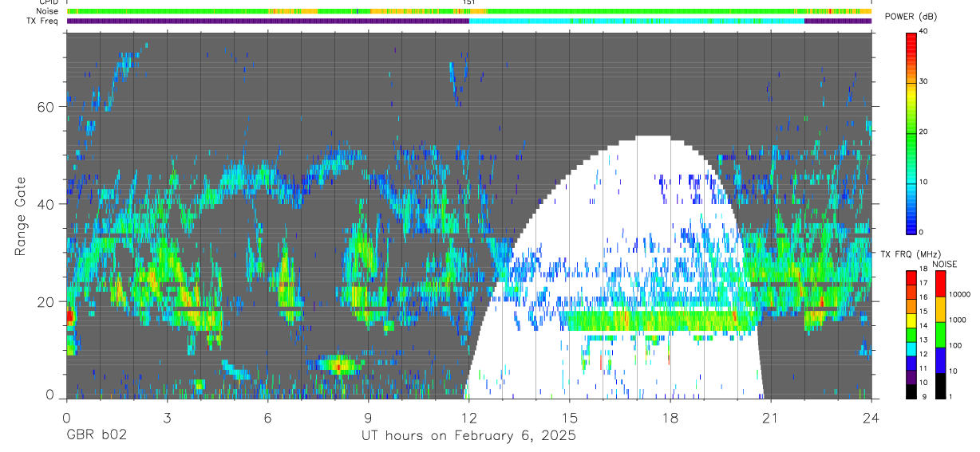Click the TX Freq horizontal strip above plot

click(x=469, y=21)
